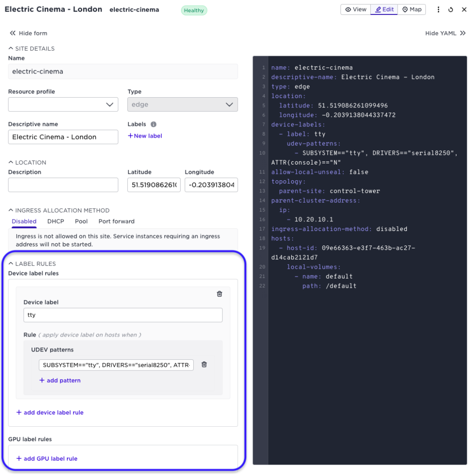Switch to the DHCP tab
Viewport: 471px width, 476px height.
pos(55,221)
